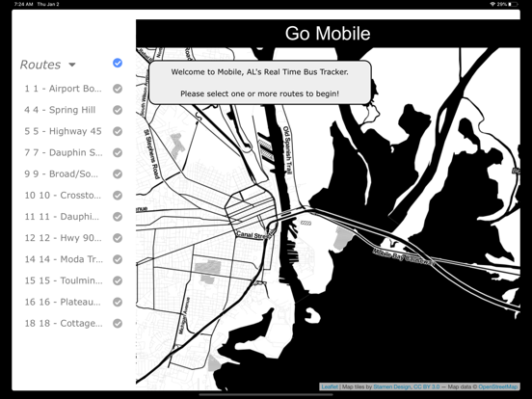532x399 pixels.
Task: Select the '9 9 - Broad/So...' route label
Action: pyautogui.click(x=62, y=174)
